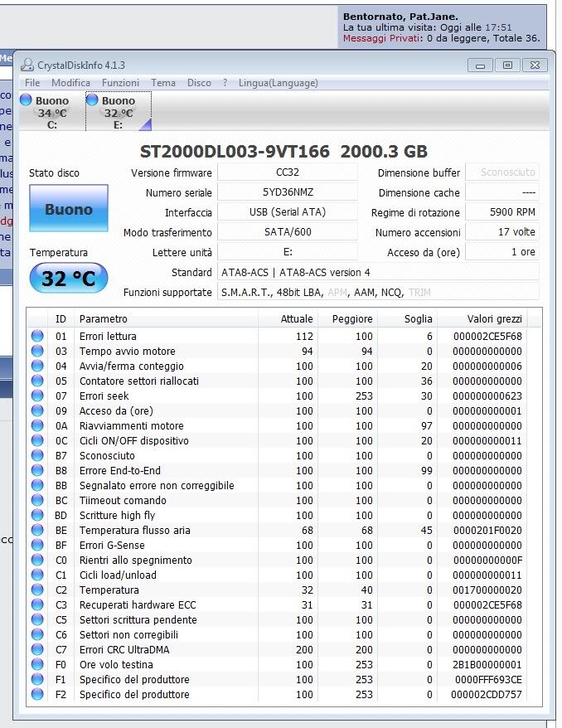The width and height of the screenshot is (562, 728).
Task: Click the status icon for Errori seek
Action: pos(37,396)
